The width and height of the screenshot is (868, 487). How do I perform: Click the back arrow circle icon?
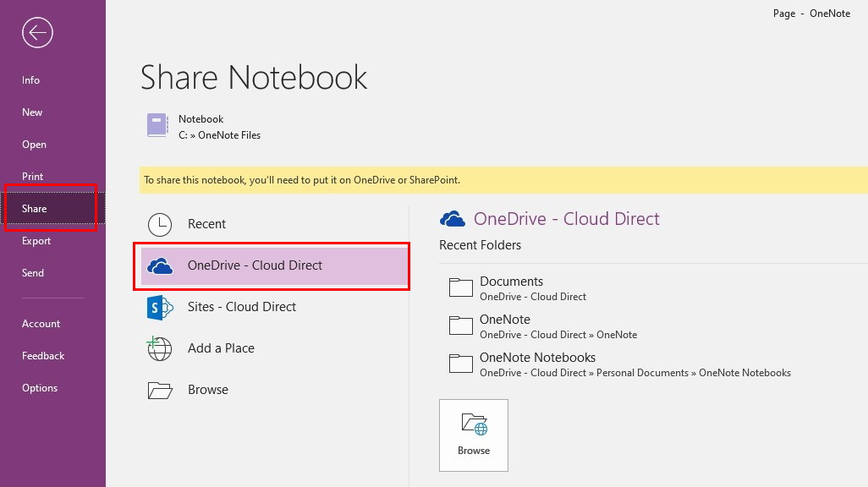click(x=37, y=33)
